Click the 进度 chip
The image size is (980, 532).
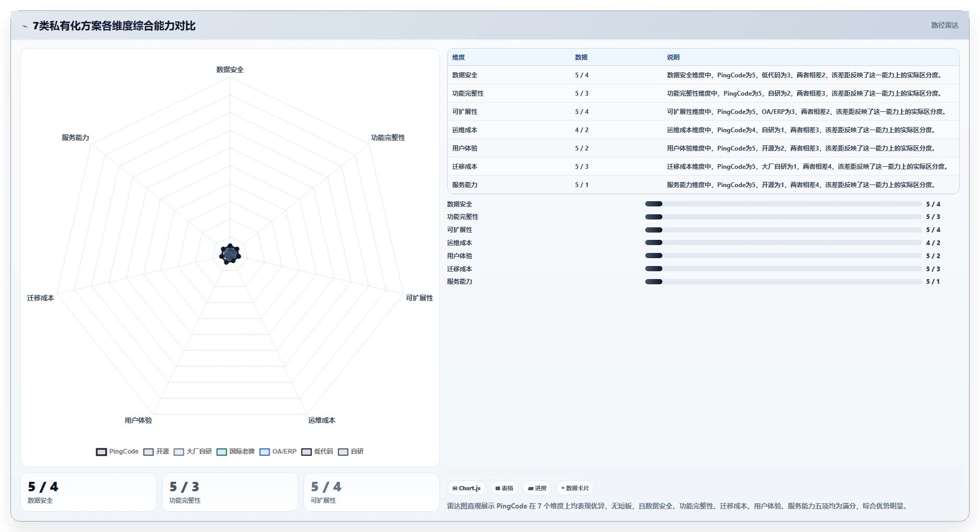click(x=537, y=488)
